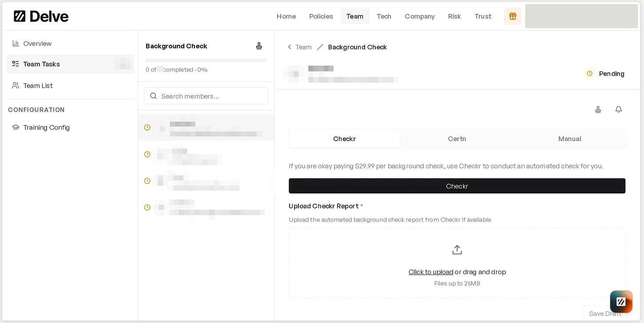Click the '0 of completed · 0%' text

177,70
